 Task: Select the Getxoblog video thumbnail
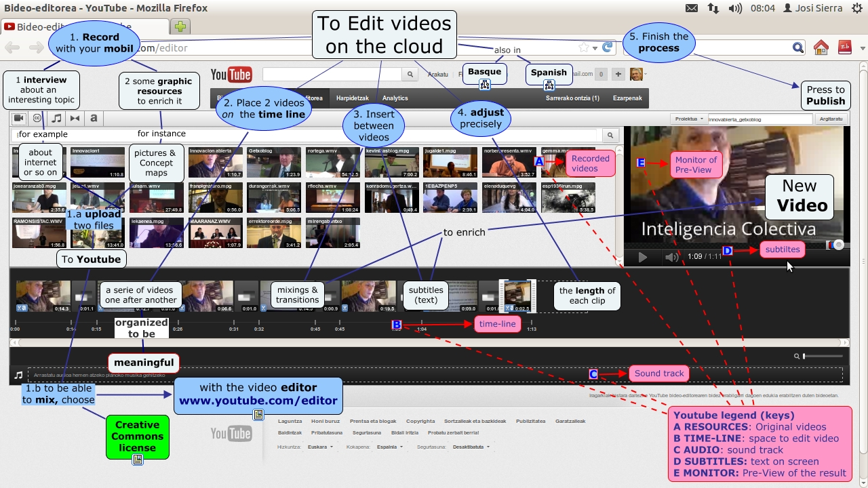coord(274,162)
